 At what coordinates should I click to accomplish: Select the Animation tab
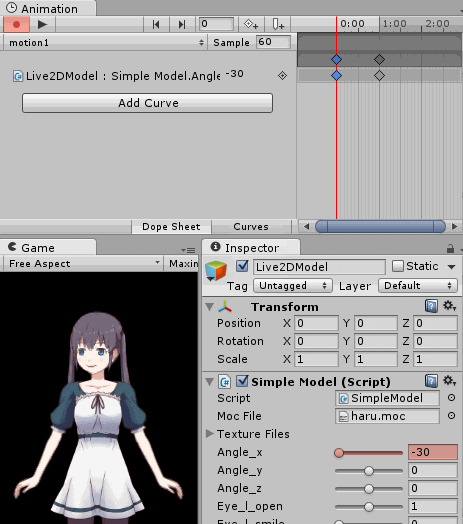coord(48,8)
